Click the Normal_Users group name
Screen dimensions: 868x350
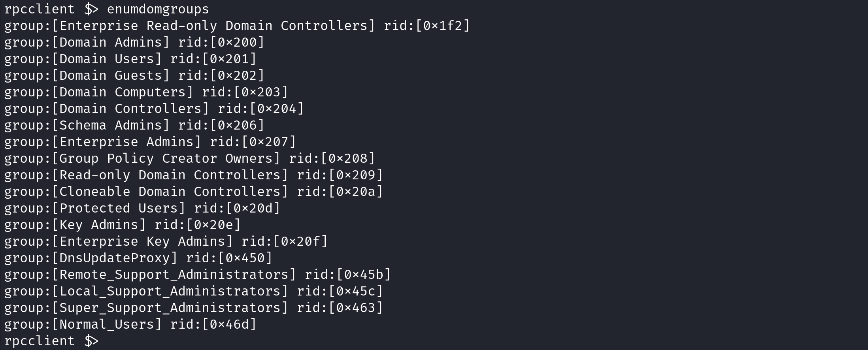(107, 324)
